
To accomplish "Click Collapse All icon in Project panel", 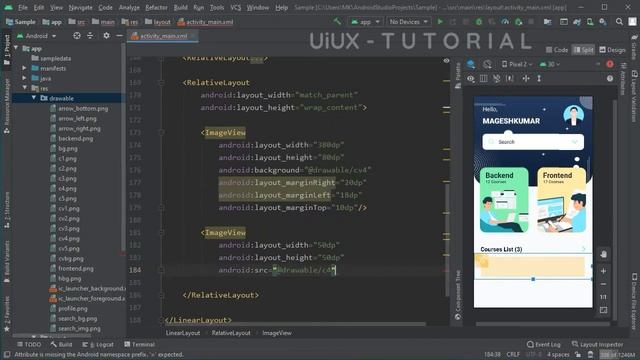I will pyautogui.click(x=90, y=36).
